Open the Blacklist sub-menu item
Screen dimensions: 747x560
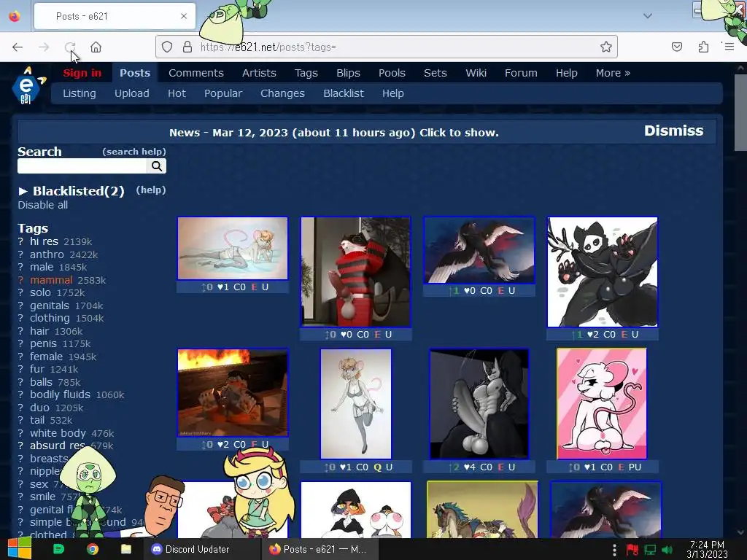[344, 93]
